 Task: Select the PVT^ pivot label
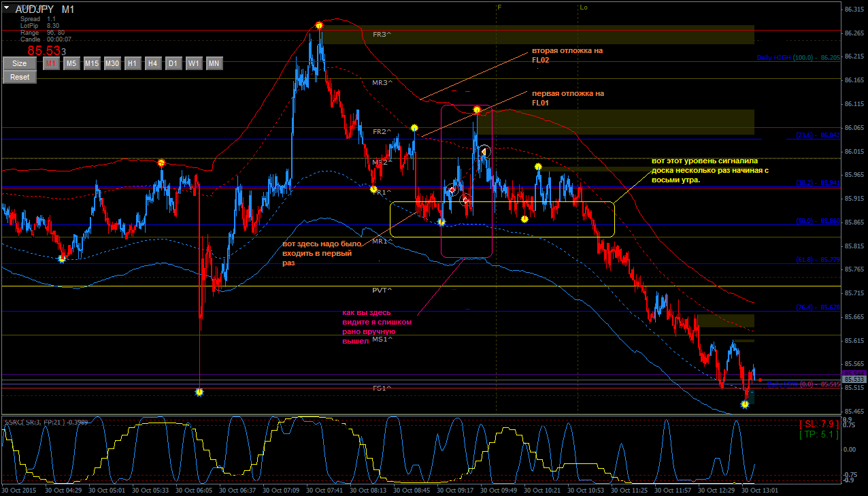click(x=382, y=291)
